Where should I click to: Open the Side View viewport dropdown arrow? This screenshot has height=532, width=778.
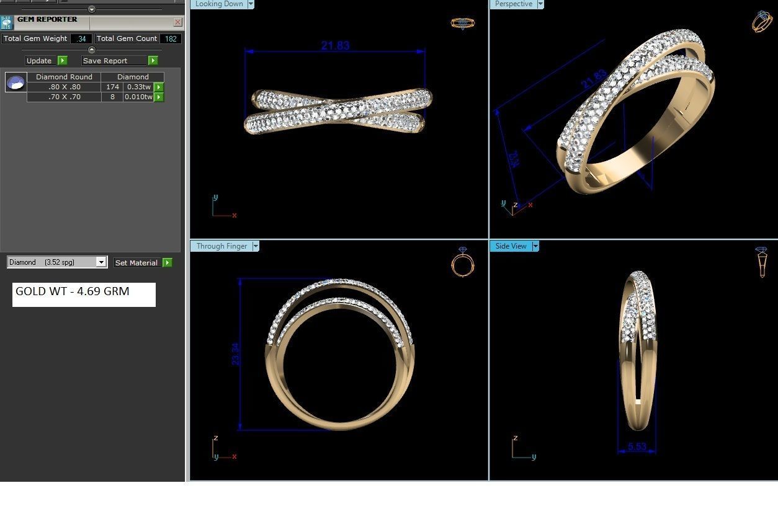(x=535, y=246)
